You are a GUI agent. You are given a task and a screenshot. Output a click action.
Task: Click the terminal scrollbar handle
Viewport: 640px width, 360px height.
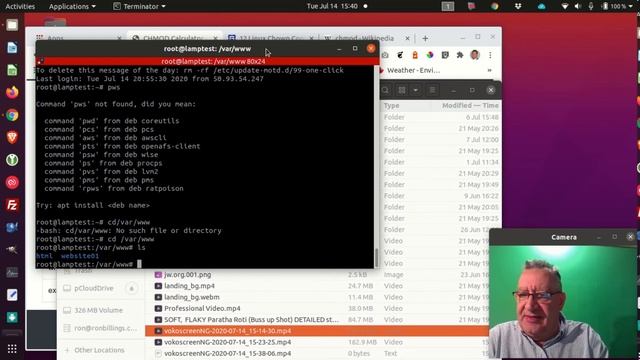point(376,257)
